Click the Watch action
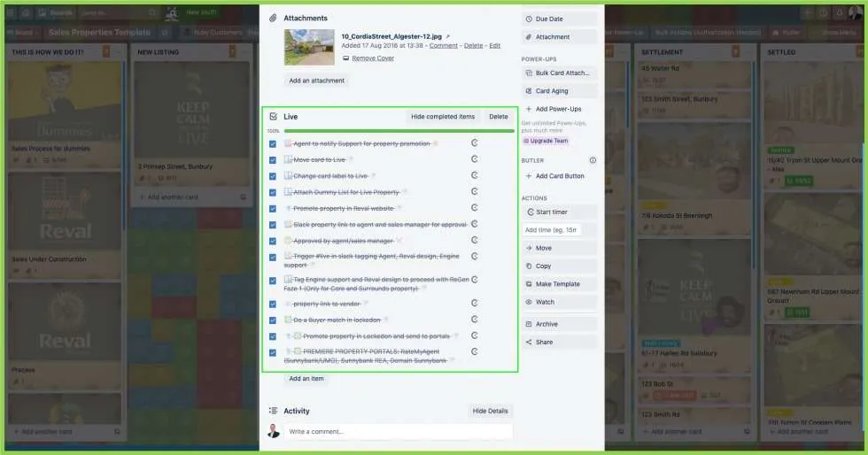Viewport: 868px width, 455px height. click(x=559, y=302)
